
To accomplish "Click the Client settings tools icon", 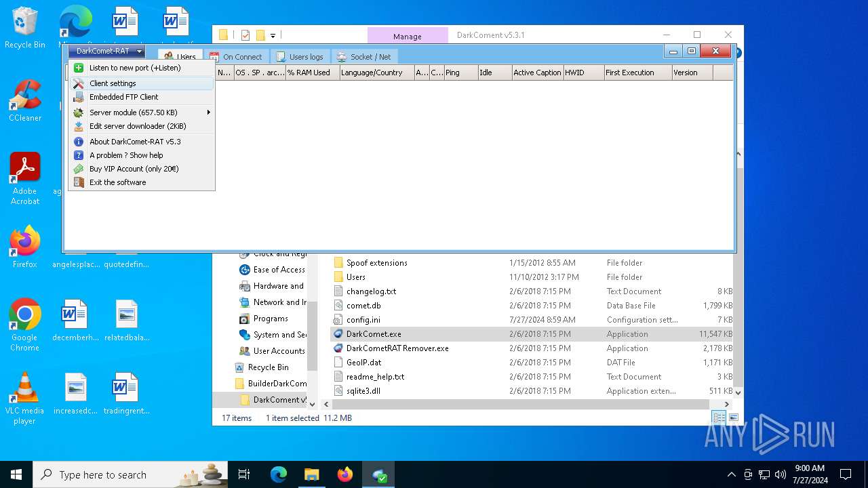I will (79, 83).
